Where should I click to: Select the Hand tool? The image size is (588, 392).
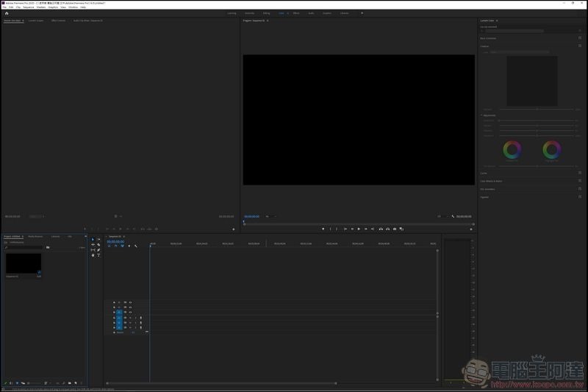coord(93,255)
